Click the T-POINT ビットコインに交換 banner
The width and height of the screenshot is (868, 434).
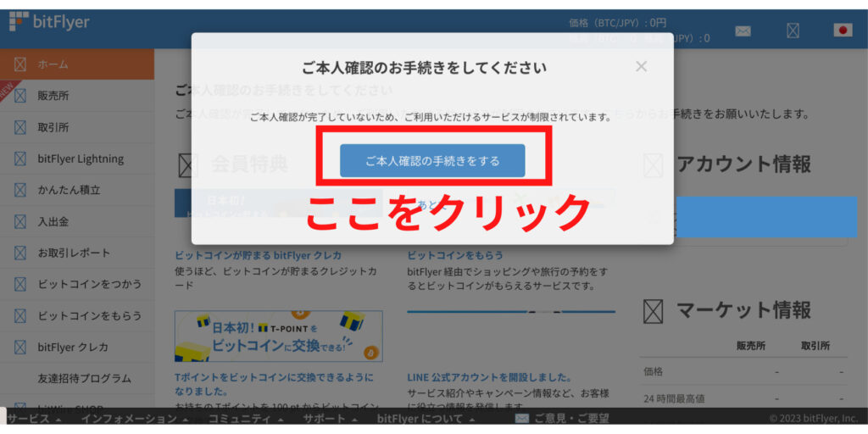[278, 336]
